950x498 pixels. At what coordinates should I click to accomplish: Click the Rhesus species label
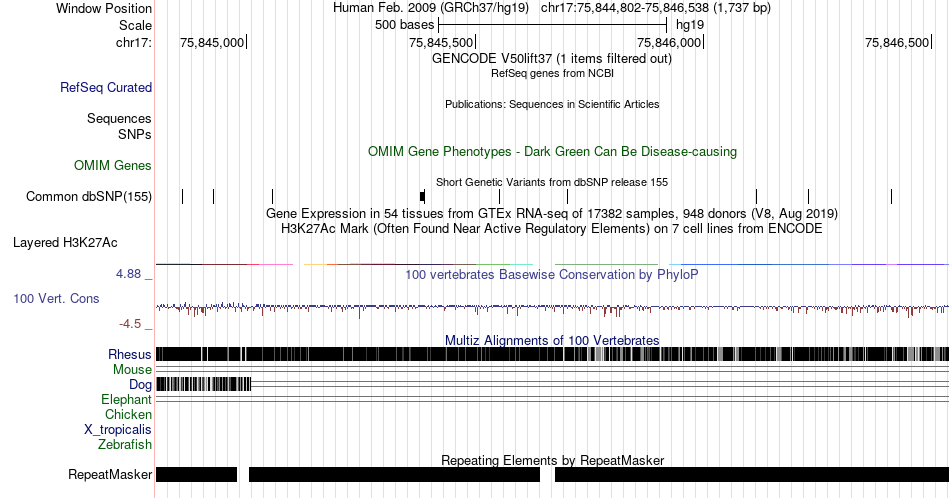coord(130,354)
